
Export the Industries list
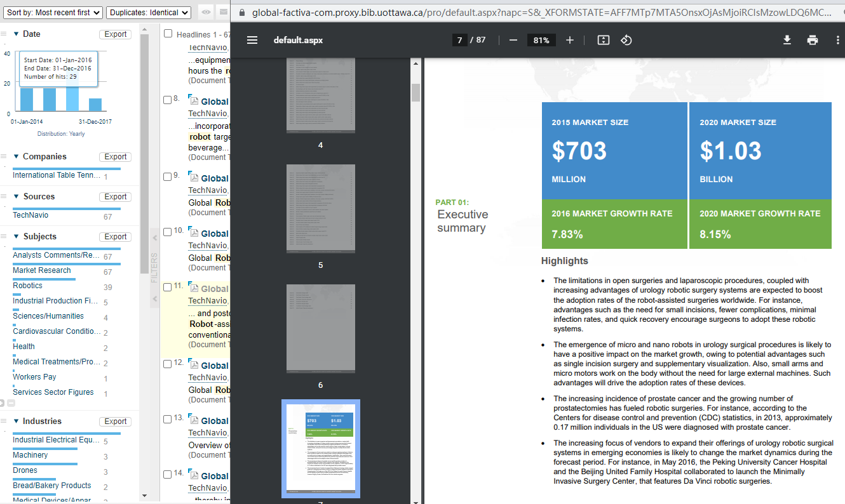pyautogui.click(x=116, y=421)
